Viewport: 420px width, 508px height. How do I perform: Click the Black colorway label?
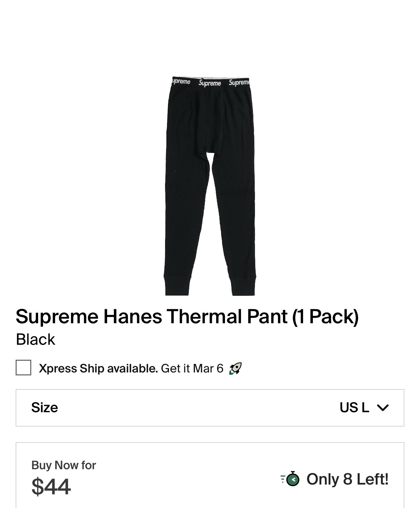[x=35, y=340]
